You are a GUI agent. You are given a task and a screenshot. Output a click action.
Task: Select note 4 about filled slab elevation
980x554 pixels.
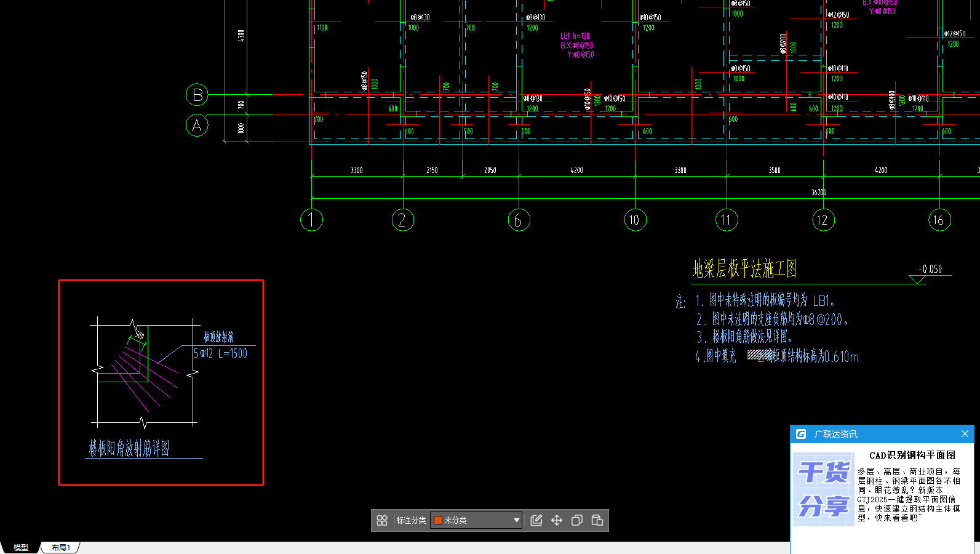(x=777, y=356)
